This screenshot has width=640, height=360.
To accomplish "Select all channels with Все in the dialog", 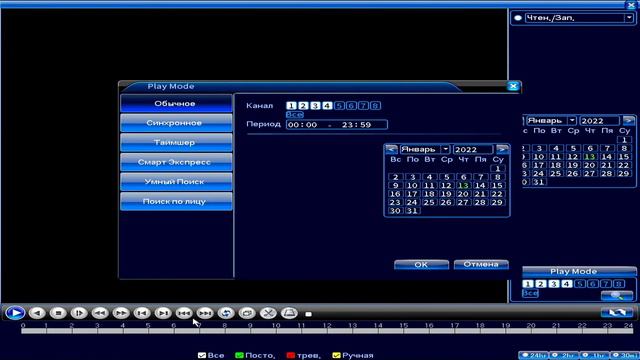I will [x=295, y=115].
